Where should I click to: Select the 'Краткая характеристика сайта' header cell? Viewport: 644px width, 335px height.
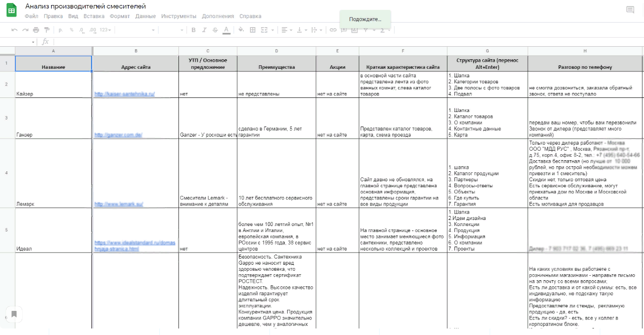pyautogui.click(x=403, y=63)
